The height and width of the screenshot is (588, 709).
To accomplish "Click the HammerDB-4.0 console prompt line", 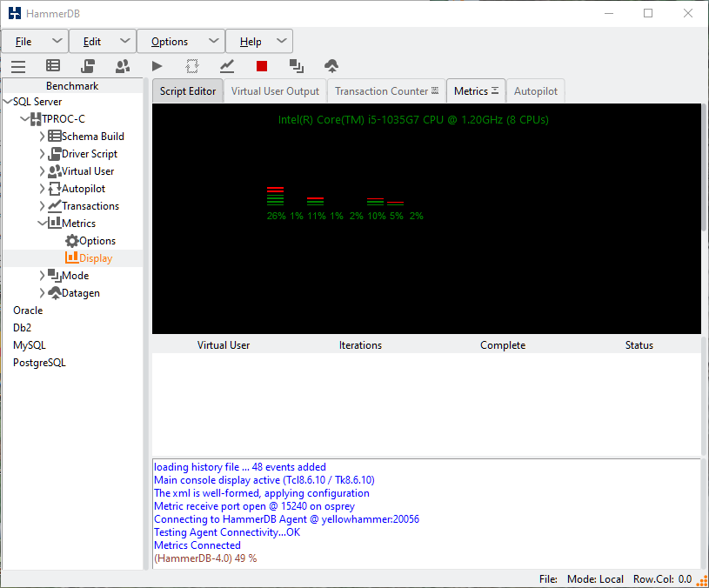I will coord(205,558).
